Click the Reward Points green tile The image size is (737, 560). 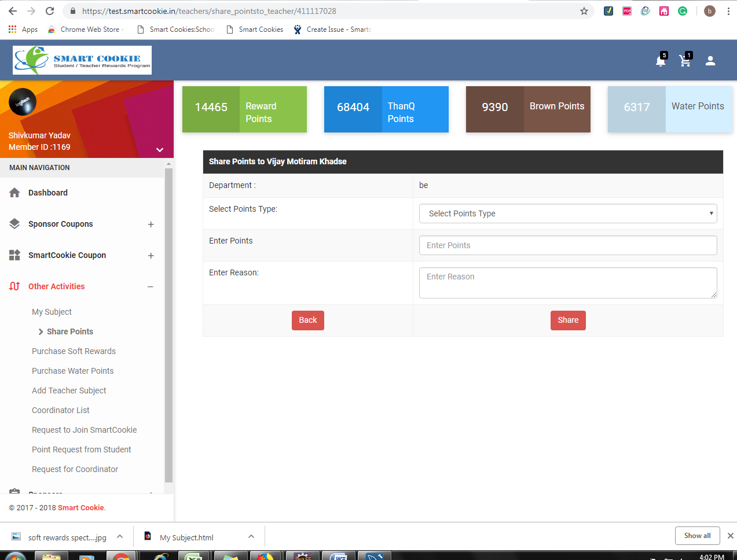[244, 109]
